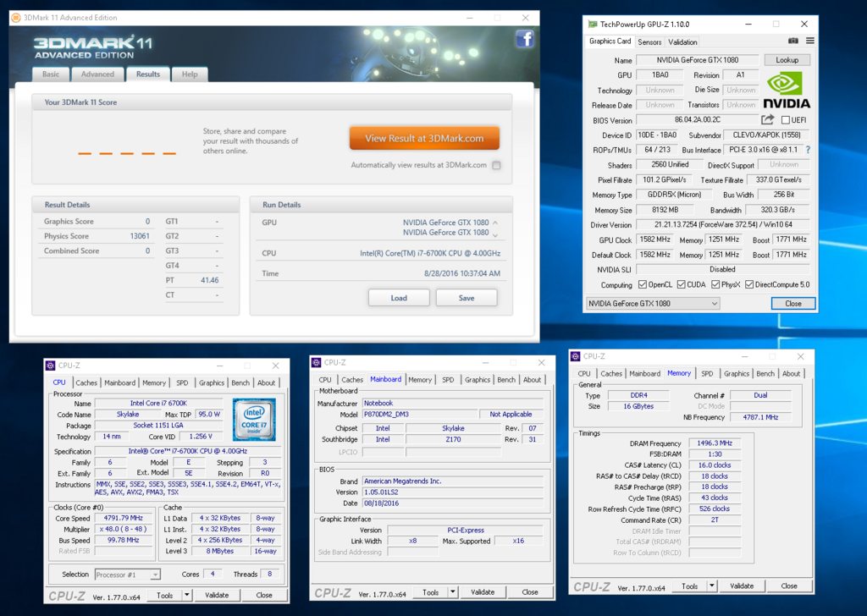Click the CPU name Intel Core i7 6700K
867x616 pixels.
click(158, 404)
